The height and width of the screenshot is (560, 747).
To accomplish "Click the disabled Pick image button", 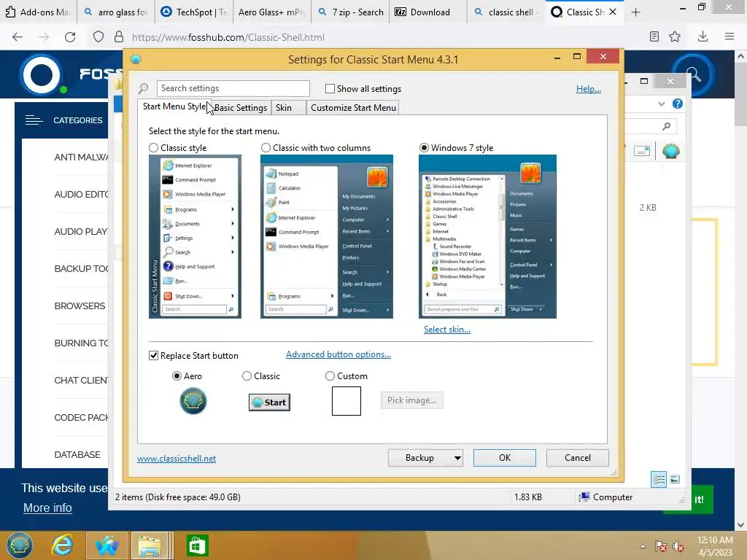I will tap(411, 400).
